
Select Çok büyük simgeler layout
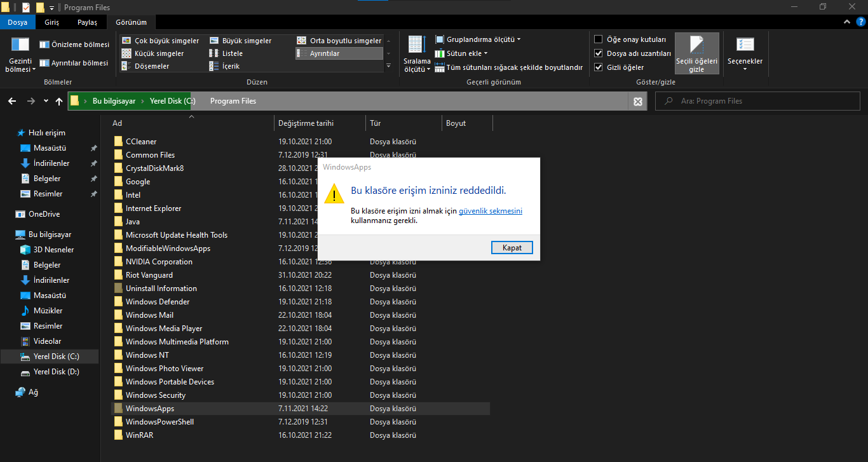[x=160, y=41]
